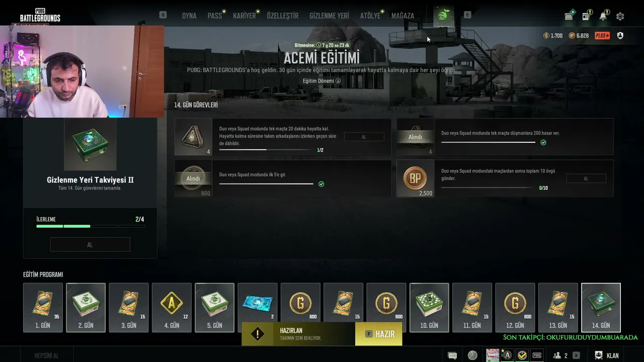Image resolution: width=644 pixels, height=362 pixels.
Task: Click the starred 'A' badge in bottom bar
Action: click(507, 355)
